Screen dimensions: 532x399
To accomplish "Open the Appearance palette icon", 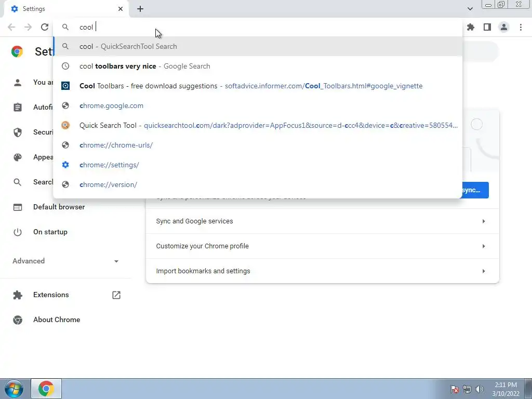I will [x=18, y=157].
